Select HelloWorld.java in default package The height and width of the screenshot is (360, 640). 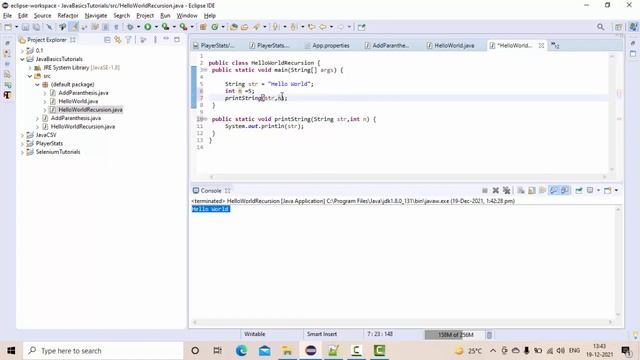pyautogui.click(x=78, y=101)
